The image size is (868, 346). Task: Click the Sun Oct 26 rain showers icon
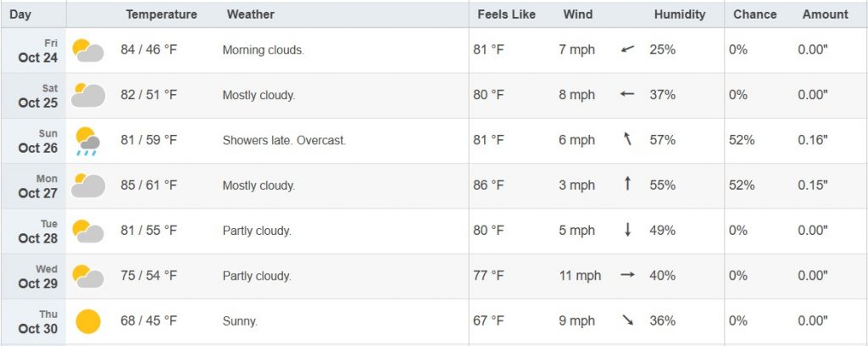(x=86, y=141)
